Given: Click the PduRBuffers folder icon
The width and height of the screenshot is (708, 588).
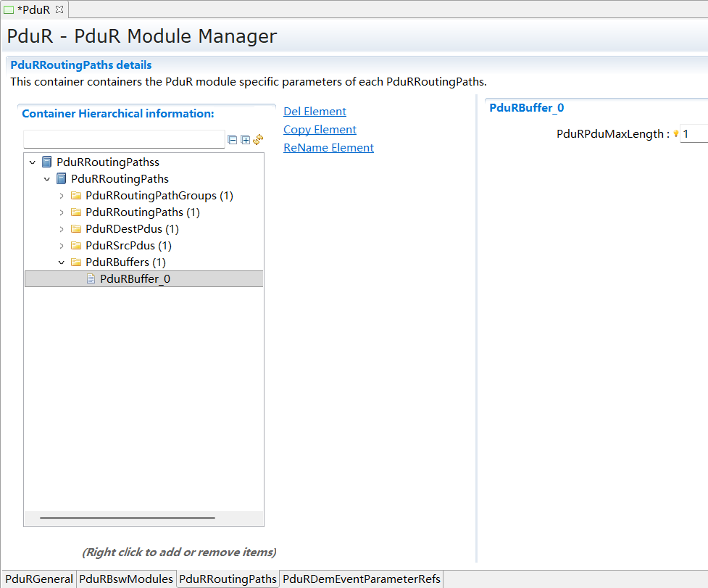Looking at the screenshot, I should pyautogui.click(x=76, y=262).
